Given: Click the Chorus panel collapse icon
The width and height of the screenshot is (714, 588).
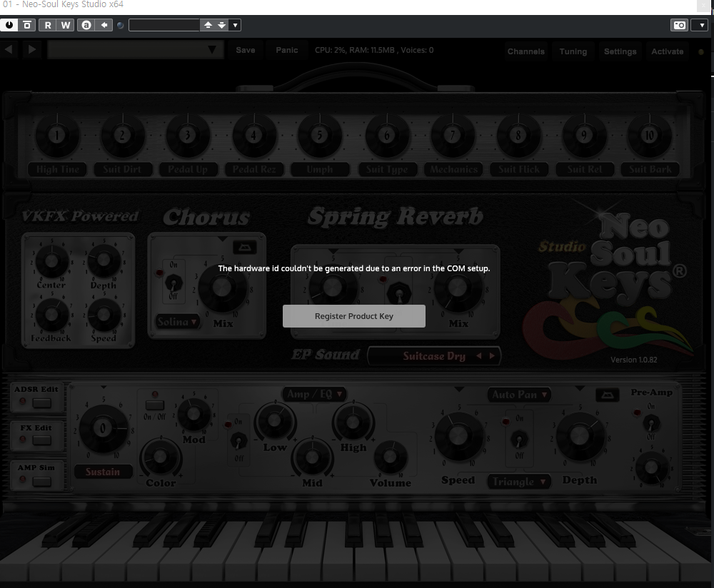Looking at the screenshot, I should tap(244, 248).
